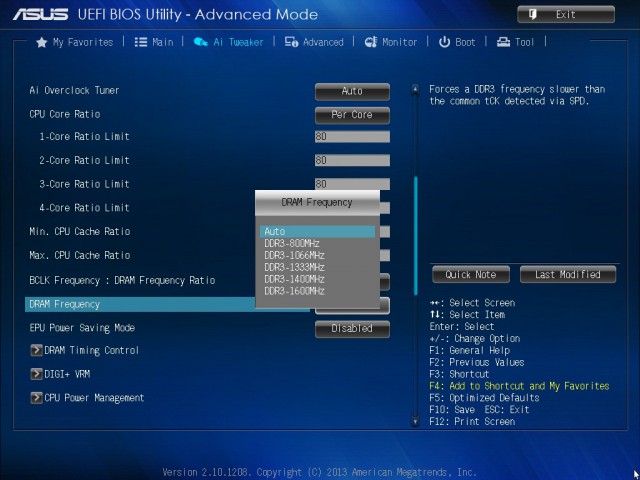Open the Tool tab
The image size is (640, 480).
515,42
